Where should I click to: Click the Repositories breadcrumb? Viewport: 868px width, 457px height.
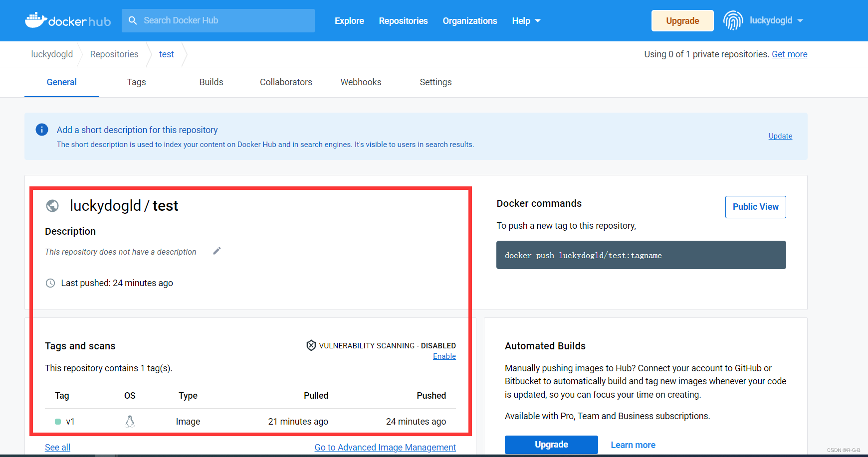pyautogui.click(x=114, y=54)
